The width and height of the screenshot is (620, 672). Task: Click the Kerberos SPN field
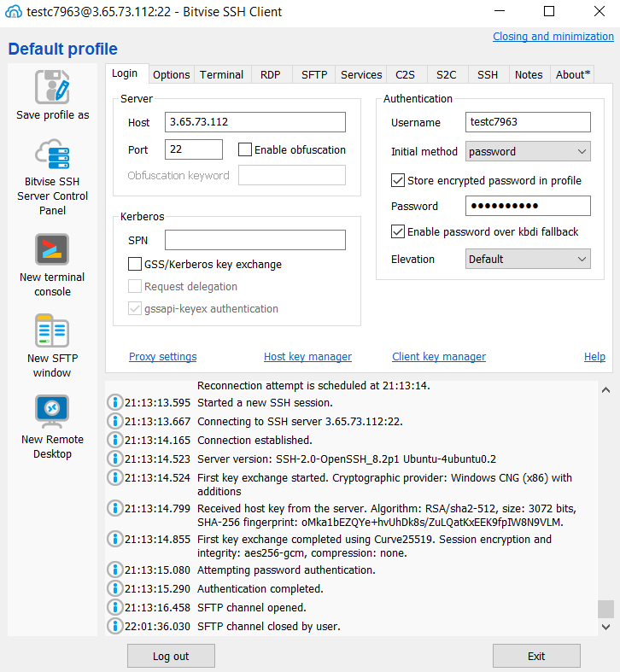(255, 240)
